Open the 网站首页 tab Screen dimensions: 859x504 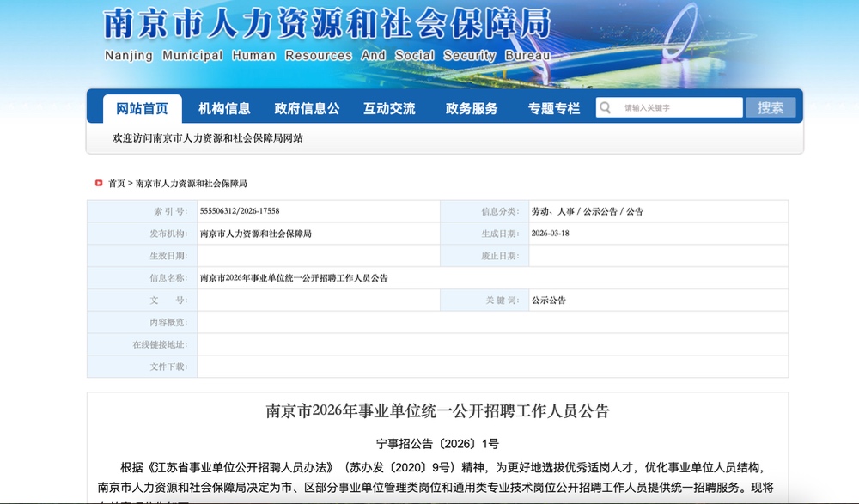point(142,109)
